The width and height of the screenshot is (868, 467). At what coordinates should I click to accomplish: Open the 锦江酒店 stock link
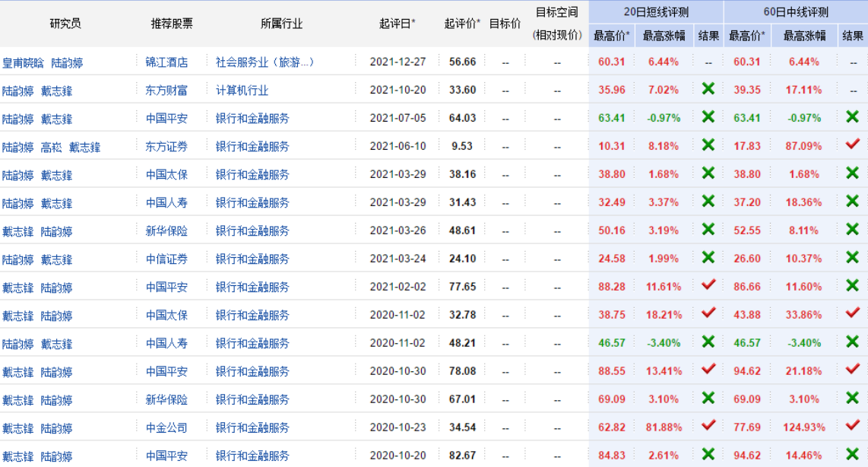click(166, 62)
